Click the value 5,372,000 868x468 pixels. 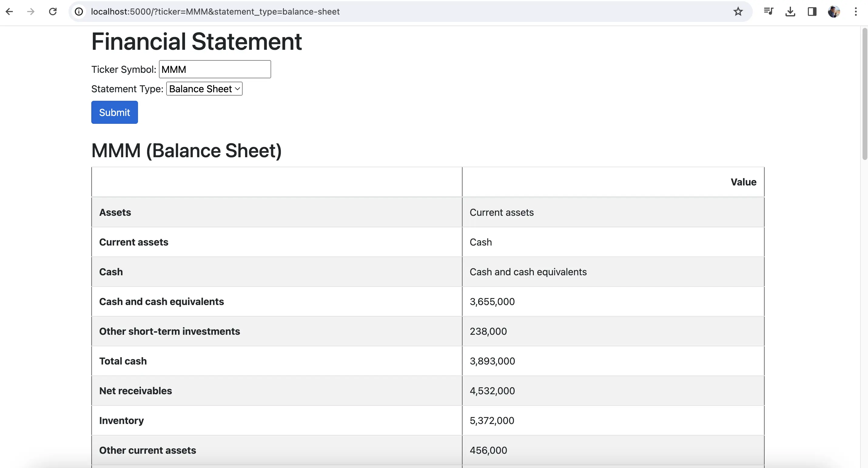click(492, 420)
